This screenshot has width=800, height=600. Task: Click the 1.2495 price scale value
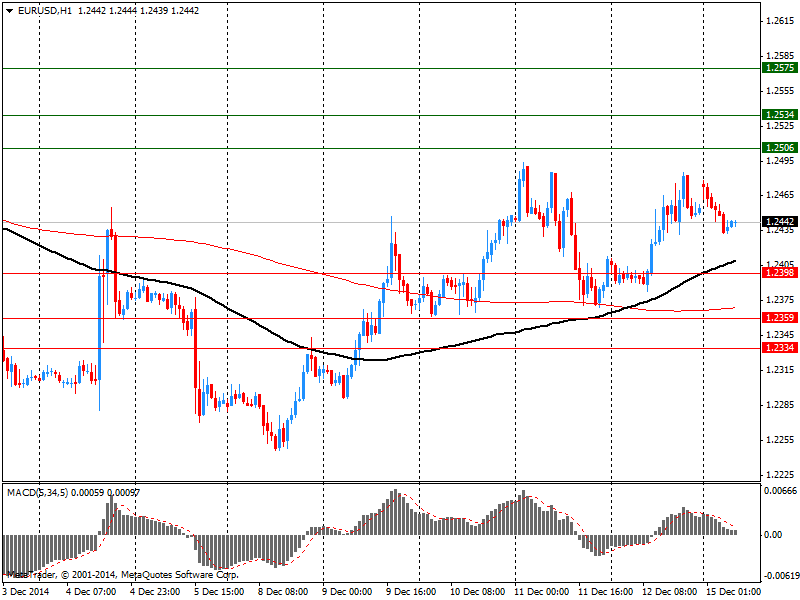tap(780, 161)
